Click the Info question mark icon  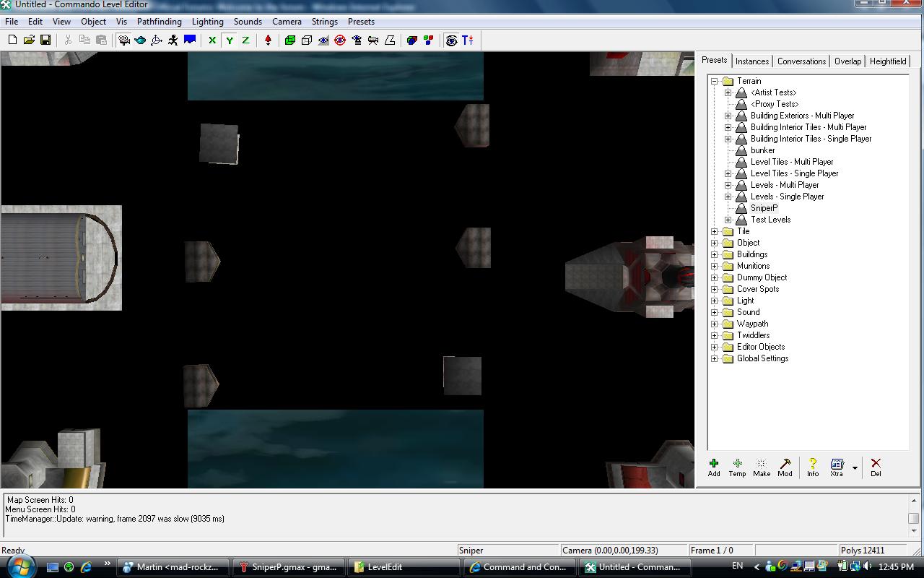click(x=813, y=467)
